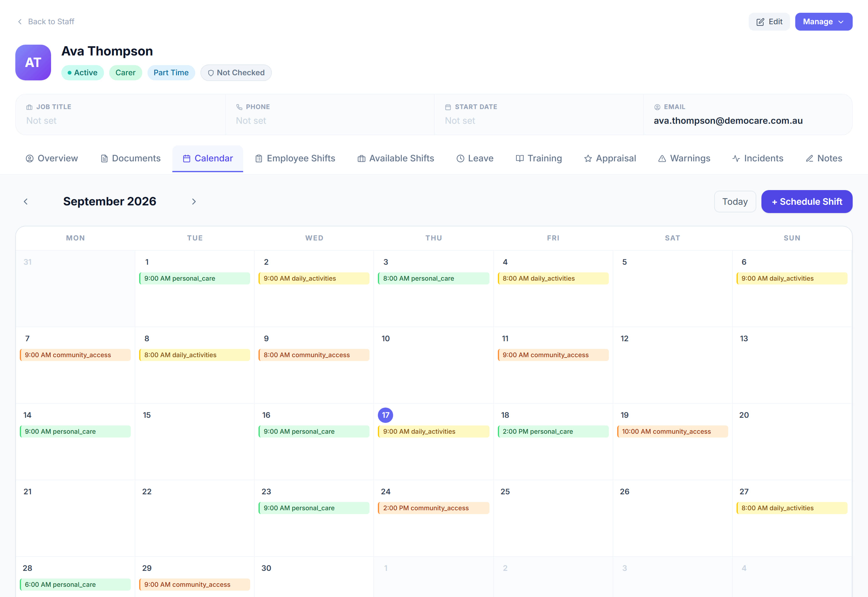Click the Overview person icon
The width and height of the screenshot is (868, 597).
(x=29, y=158)
